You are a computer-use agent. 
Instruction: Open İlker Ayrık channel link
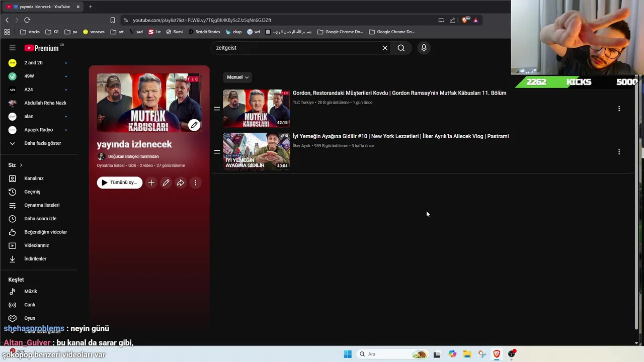[301, 146]
